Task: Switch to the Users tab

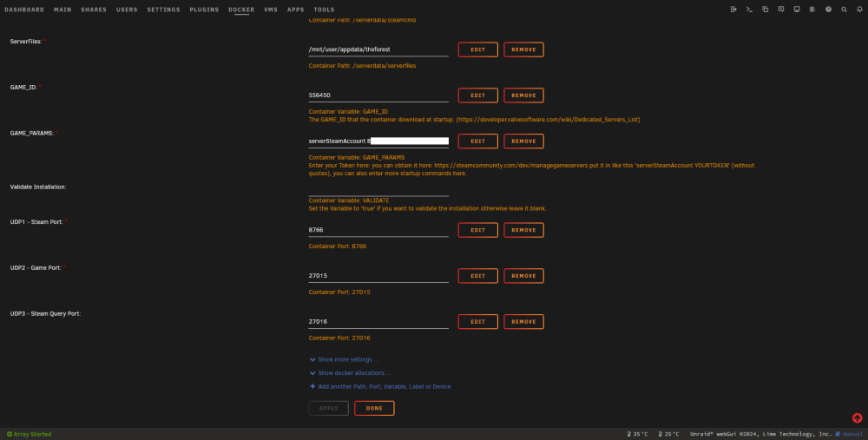Action: point(127,10)
